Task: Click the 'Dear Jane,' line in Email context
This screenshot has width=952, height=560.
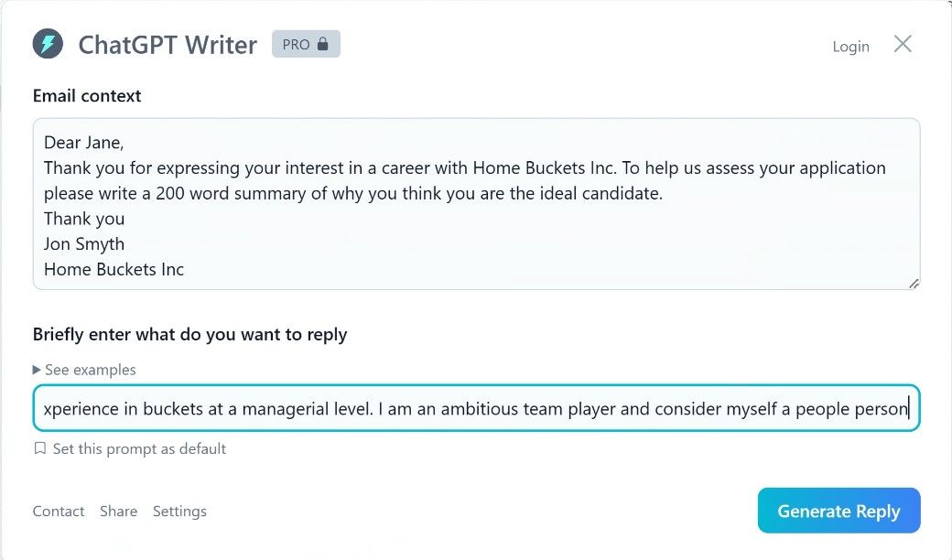Action: pos(83,143)
